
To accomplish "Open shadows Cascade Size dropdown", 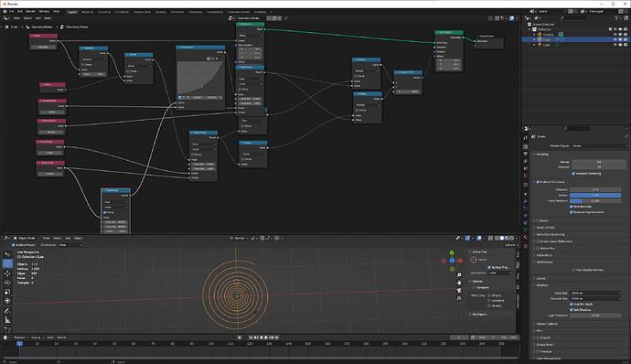I will [x=595, y=299].
